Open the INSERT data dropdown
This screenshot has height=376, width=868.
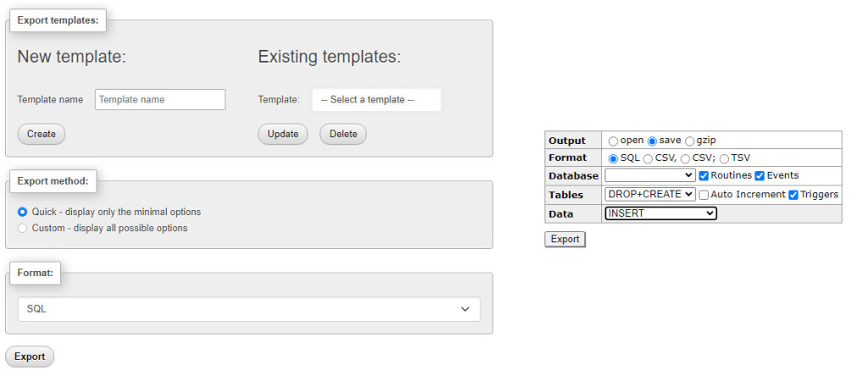[x=661, y=213]
